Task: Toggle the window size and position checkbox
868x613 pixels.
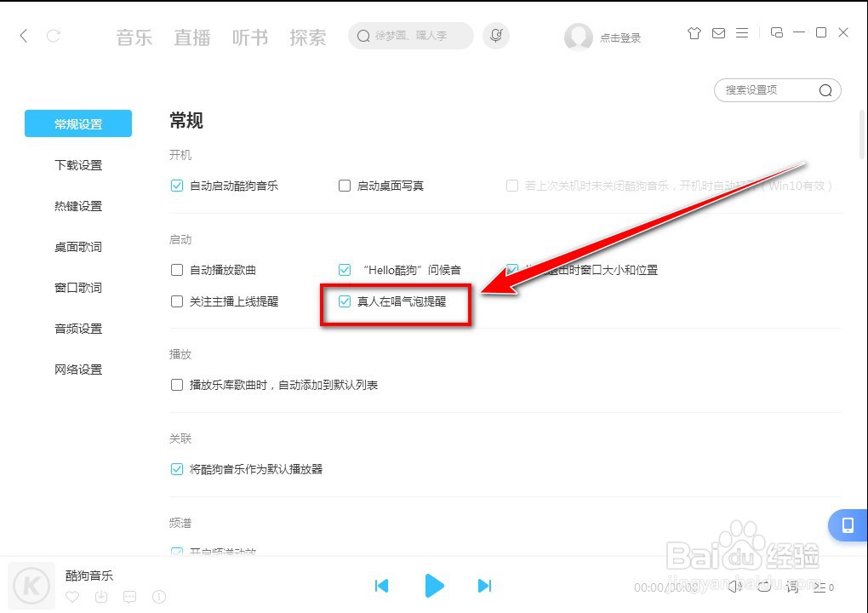Action: (x=512, y=270)
